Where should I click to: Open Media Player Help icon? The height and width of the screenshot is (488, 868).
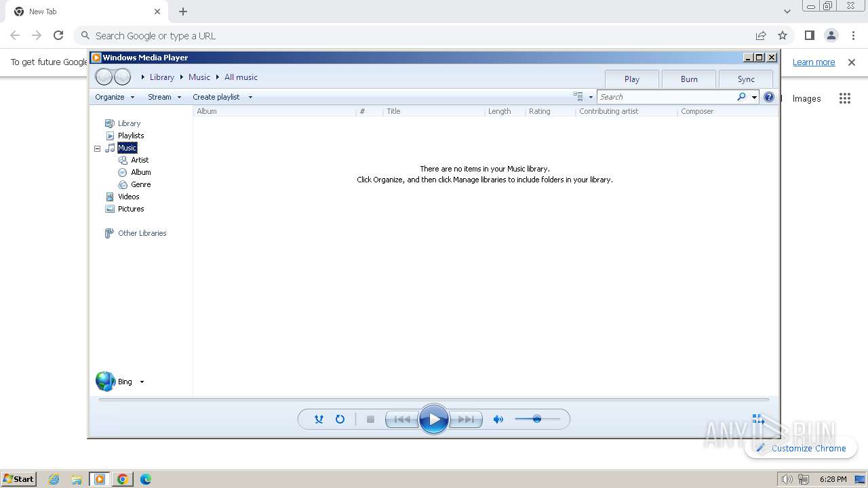(769, 97)
